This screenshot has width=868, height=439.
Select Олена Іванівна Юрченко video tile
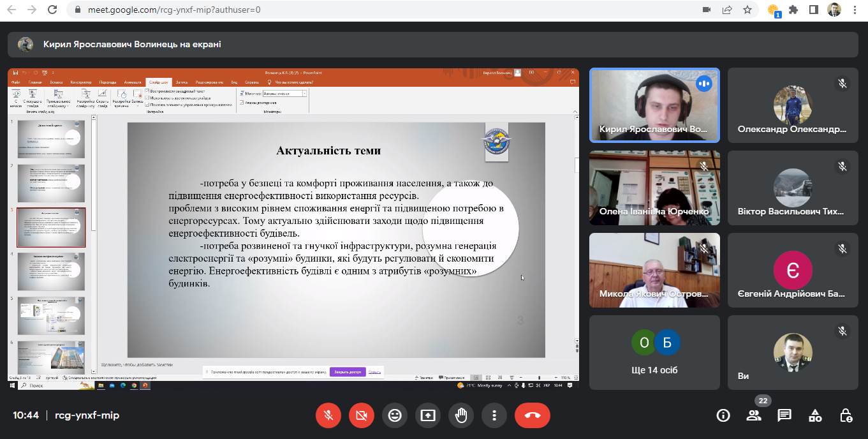654,188
